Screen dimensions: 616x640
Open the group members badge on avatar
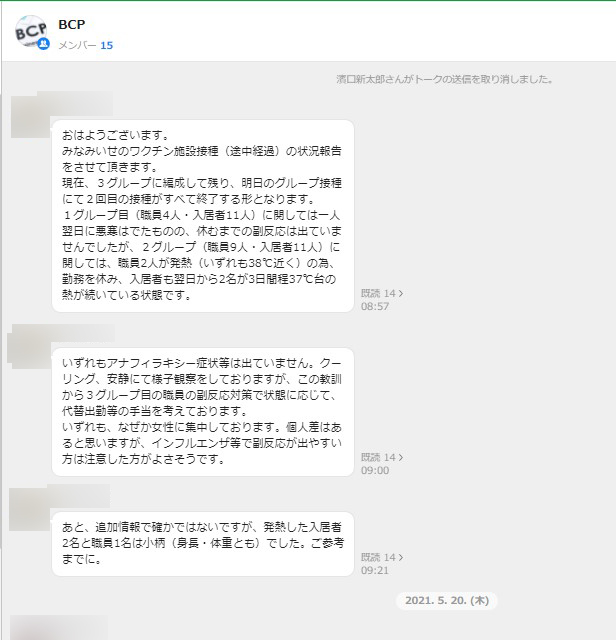43,43
